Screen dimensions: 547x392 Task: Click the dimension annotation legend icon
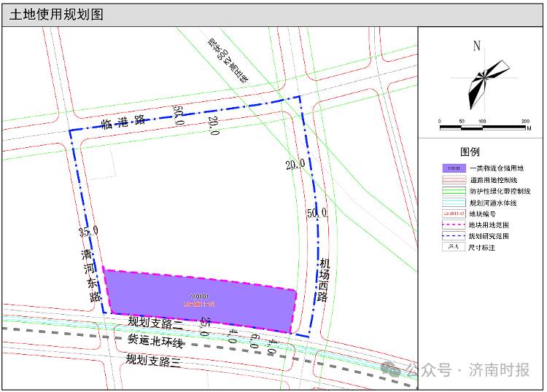click(x=453, y=248)
